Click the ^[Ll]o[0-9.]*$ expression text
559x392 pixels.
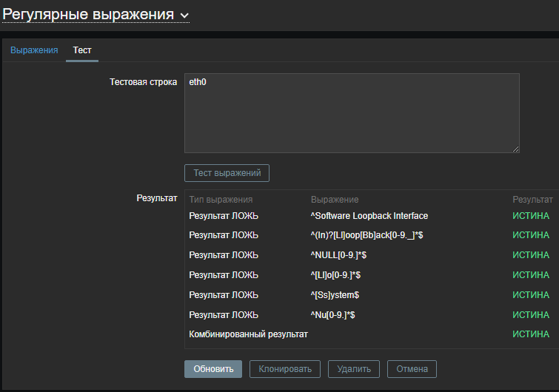tap(335, 275)
